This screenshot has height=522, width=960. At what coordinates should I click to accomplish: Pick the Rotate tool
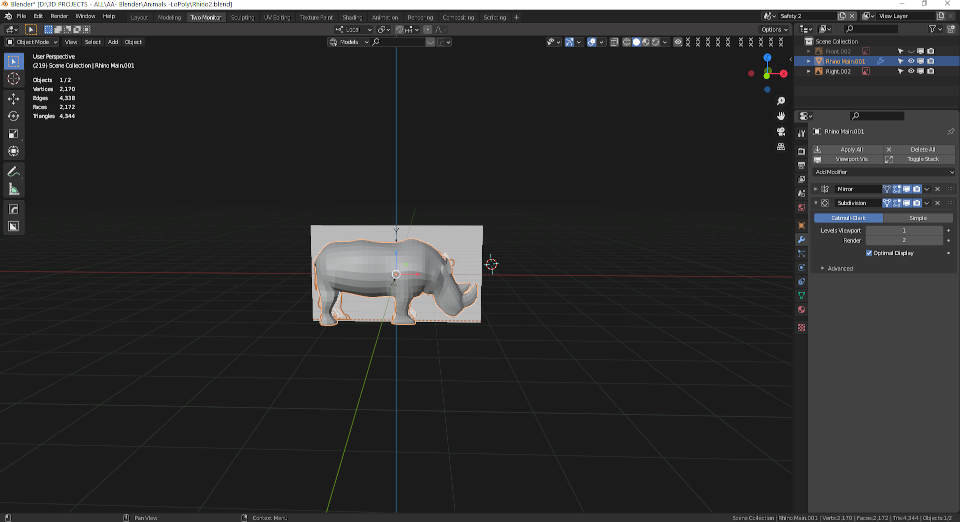(x=13, y=116)
